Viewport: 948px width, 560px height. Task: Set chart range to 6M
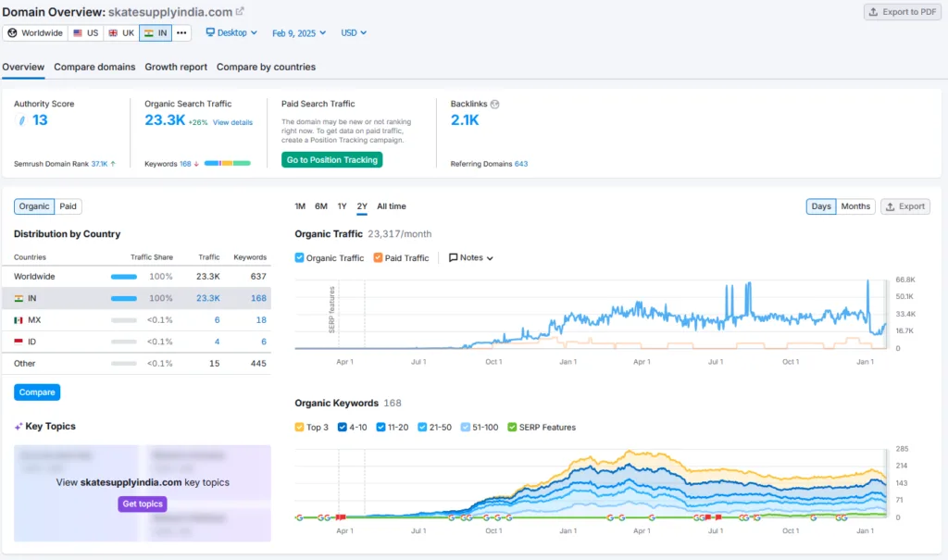click(x=321, y=206)
